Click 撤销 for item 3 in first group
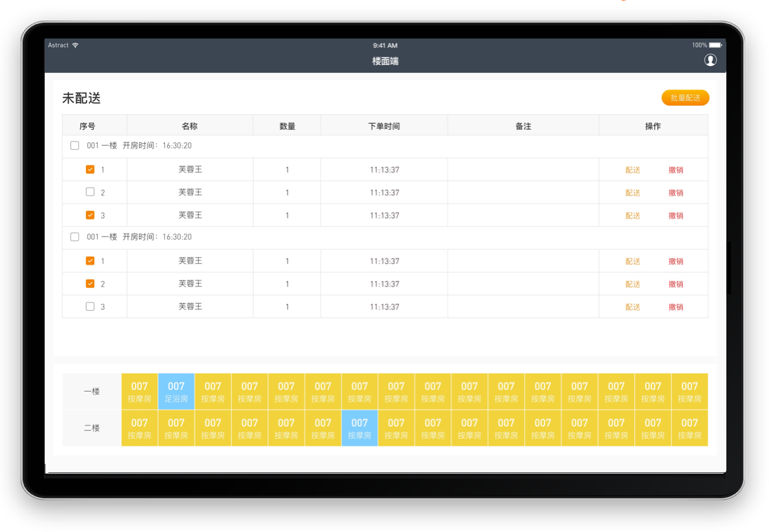 click(x=675, y=216)
